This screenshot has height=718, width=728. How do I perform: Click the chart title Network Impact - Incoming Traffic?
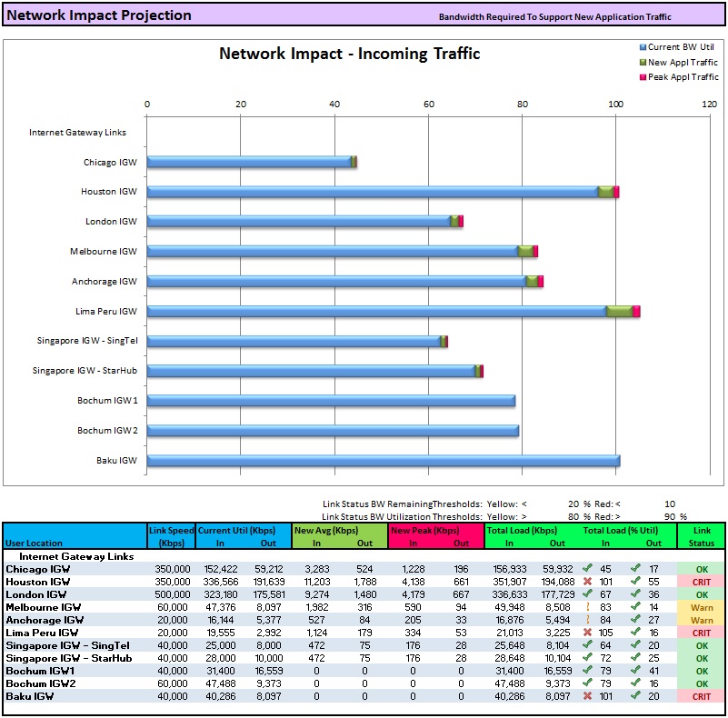point(350,55)
